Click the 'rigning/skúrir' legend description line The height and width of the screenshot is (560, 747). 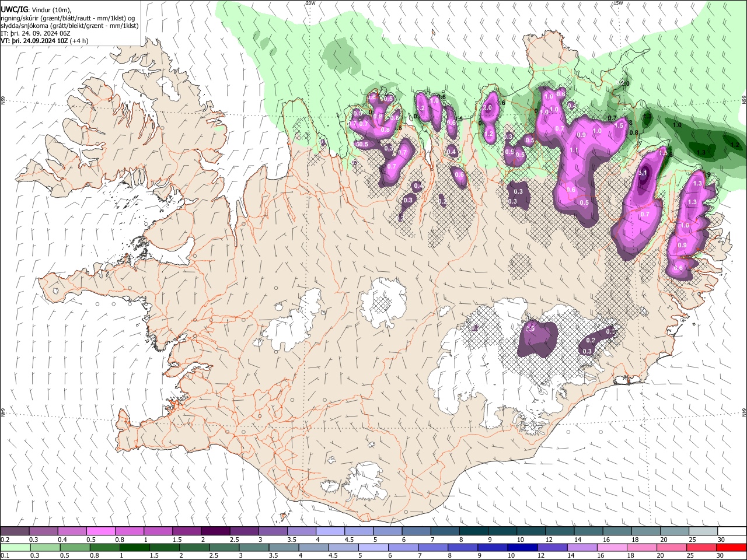point(69,18)
